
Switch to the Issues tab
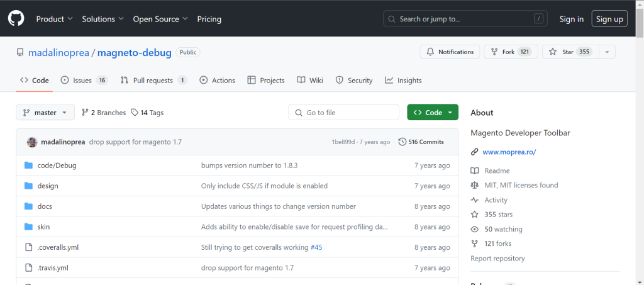[x=84, y=81]
